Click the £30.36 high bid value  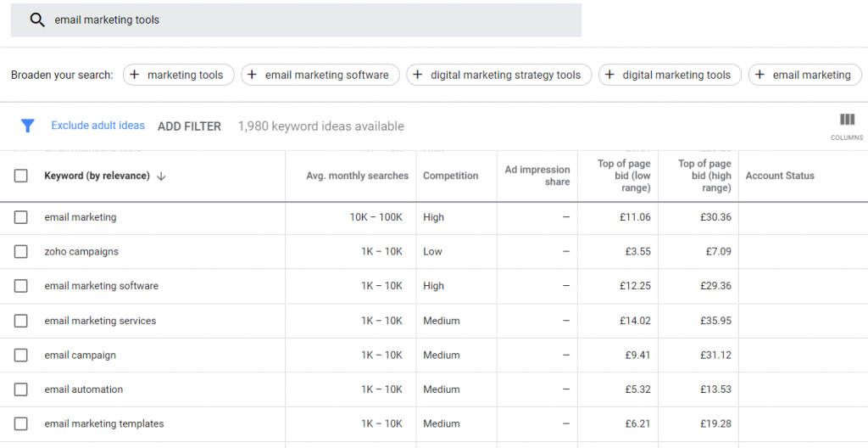[x=715, y=217]
